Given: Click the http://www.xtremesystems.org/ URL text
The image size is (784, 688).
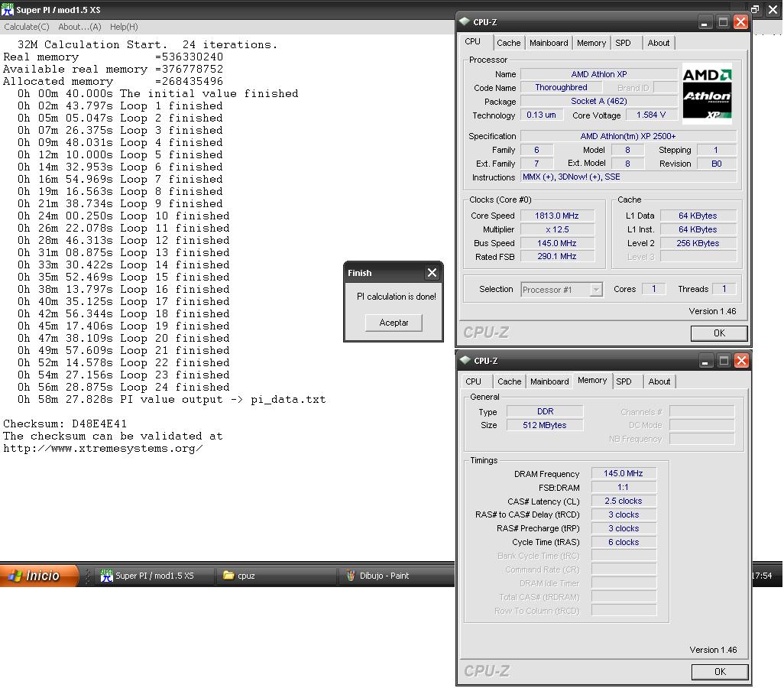Looking at the screenshot, I should pos(103,448).
